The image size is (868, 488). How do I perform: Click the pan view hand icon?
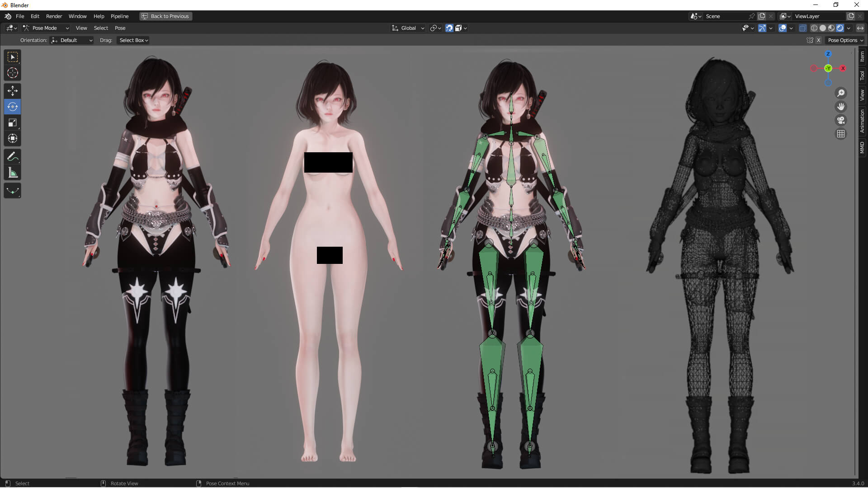[841, 107]
